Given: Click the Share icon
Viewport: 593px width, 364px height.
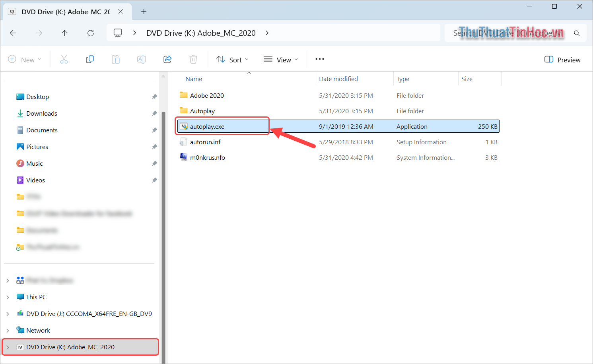Looking at the screenshot, I should 167,60.
